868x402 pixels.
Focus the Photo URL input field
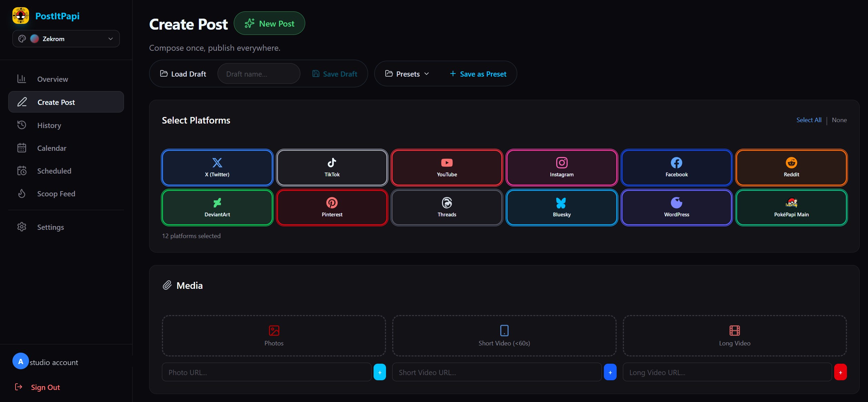point(267,372)
